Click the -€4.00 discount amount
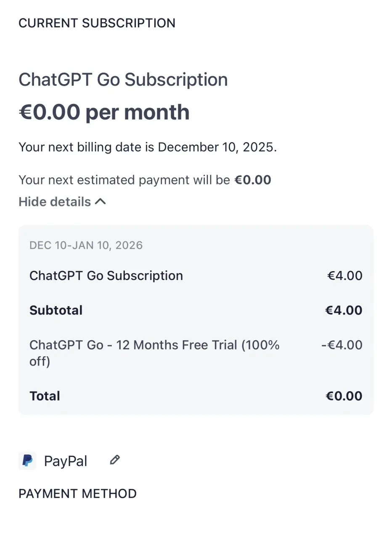This screenshot has height=539, width=392. point(342,345)
